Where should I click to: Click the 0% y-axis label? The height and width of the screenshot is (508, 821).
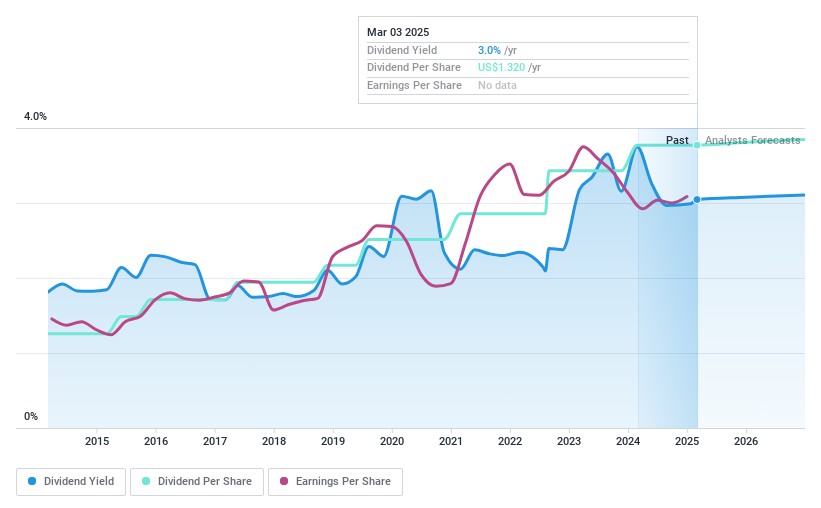31,417
